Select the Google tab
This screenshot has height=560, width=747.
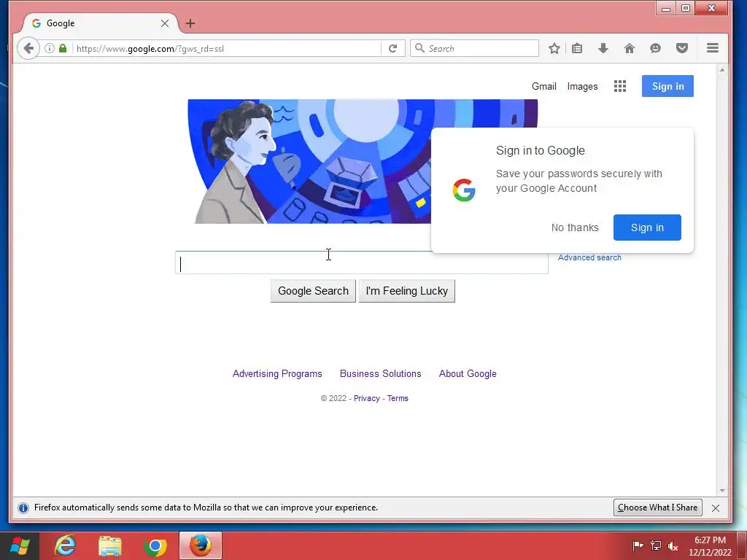[100, 23]
